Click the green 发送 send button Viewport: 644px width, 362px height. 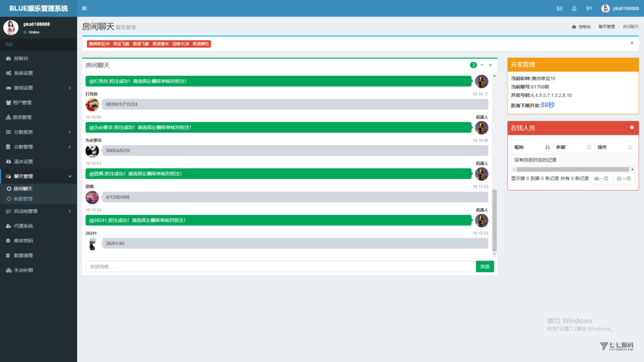click(x=484, y=266)
